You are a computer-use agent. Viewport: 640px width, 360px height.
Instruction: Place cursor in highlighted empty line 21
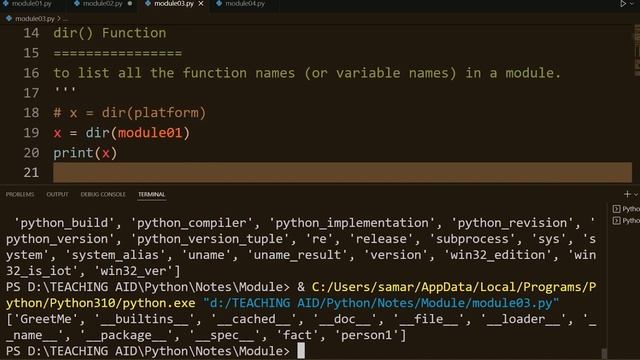[342, 173]
